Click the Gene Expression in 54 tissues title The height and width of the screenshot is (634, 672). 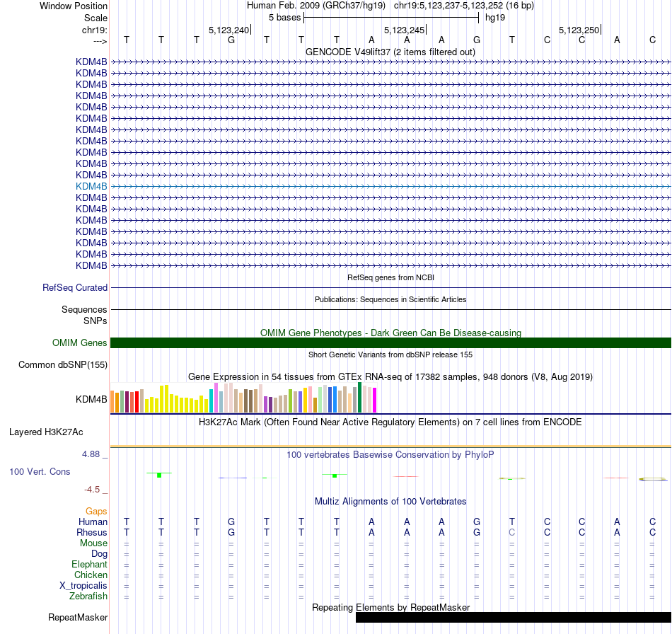click(390, 377)
